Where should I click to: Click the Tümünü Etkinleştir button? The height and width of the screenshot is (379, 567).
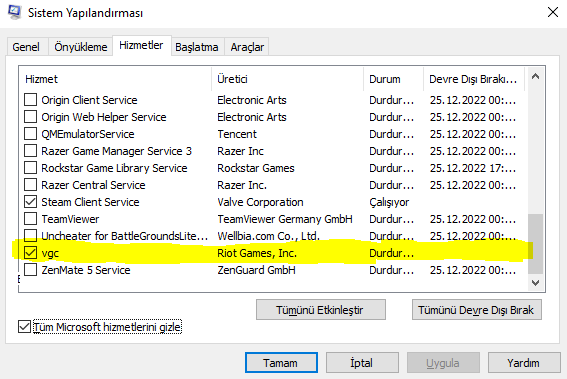(x=321, y=310)
